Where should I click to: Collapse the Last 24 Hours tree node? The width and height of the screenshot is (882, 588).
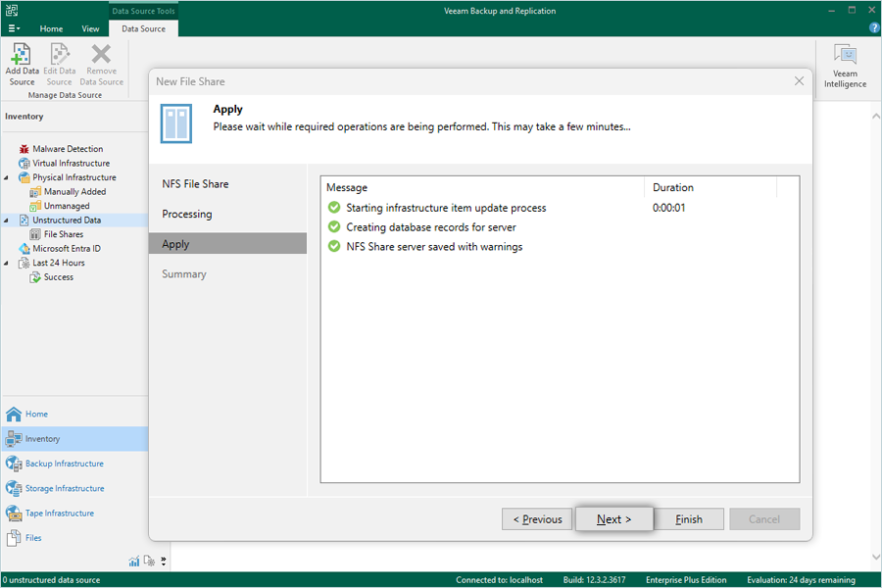pyautogui.click(x=6, y=264)
